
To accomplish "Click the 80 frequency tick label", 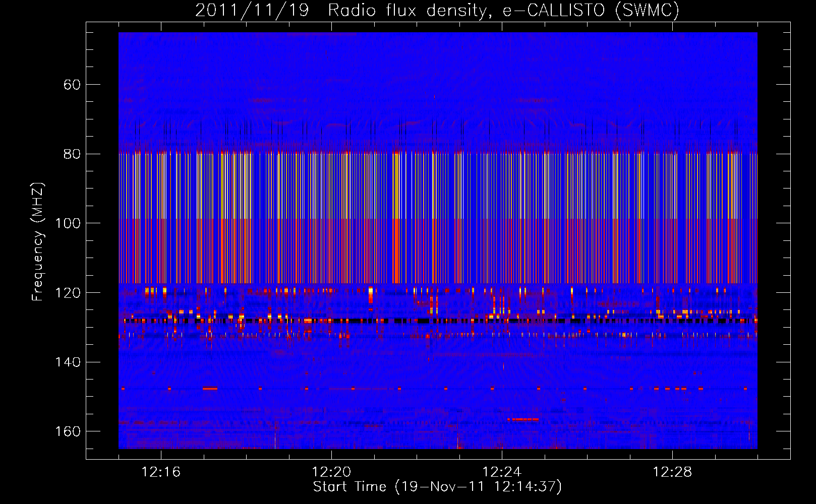I will pos(72,154).
